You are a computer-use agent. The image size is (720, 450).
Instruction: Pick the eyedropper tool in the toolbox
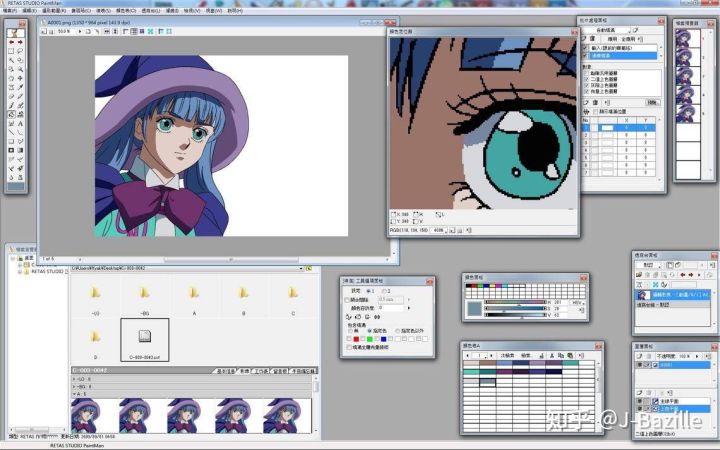pos(20,87)
